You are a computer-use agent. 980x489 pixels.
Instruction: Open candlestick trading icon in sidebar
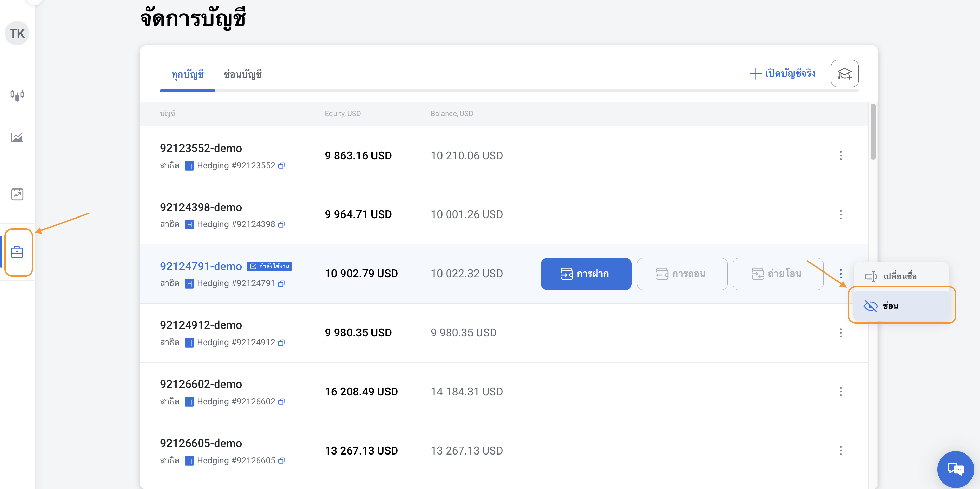pos(17,95)
